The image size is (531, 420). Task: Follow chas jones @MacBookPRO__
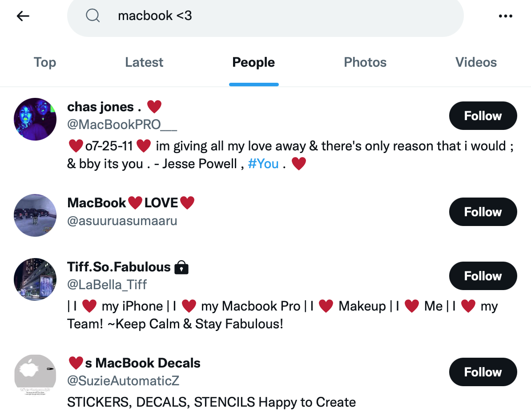point(483,116)
